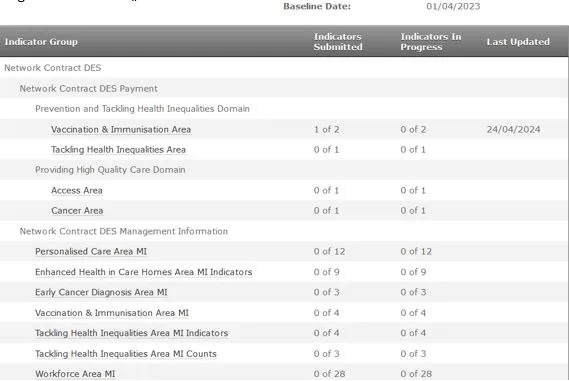
Task: Open Personalised Care Area MI link
Action: (x=91, y=251)
